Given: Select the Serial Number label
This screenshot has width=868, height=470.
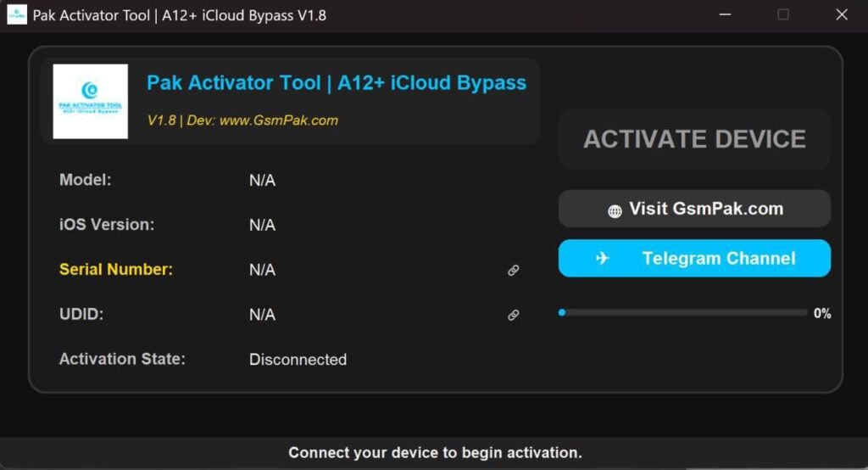Looking at the screenshot, I should pos(116,270).
